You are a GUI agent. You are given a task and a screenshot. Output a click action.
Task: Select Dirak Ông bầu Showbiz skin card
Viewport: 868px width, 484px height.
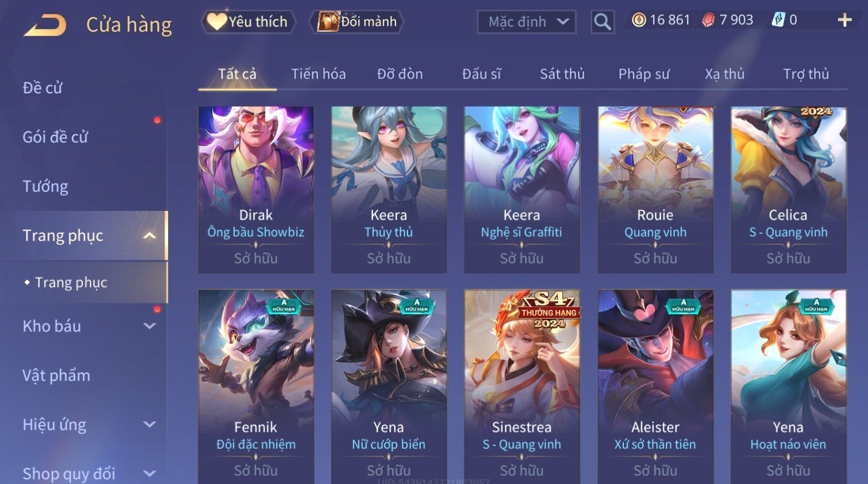coord(256,190)
